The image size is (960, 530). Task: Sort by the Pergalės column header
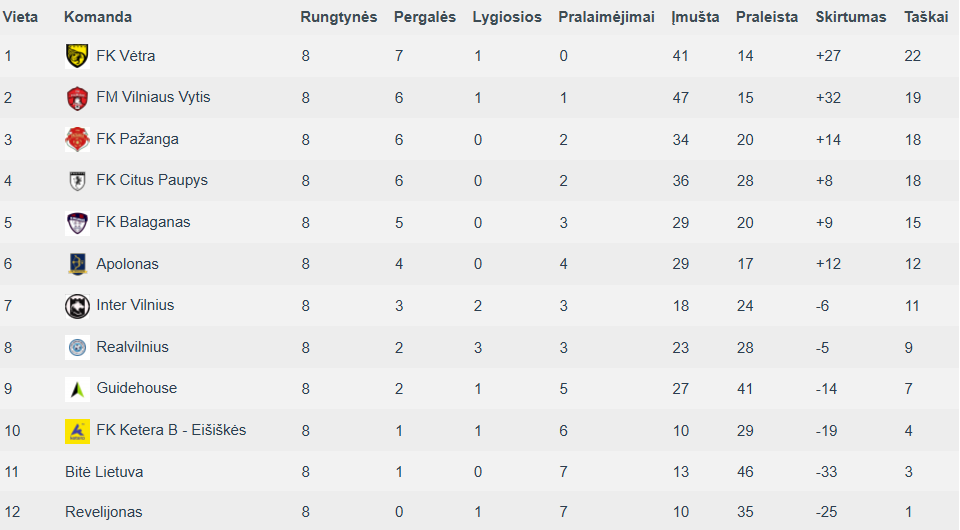pyautogui.click(x=425, y=17)
